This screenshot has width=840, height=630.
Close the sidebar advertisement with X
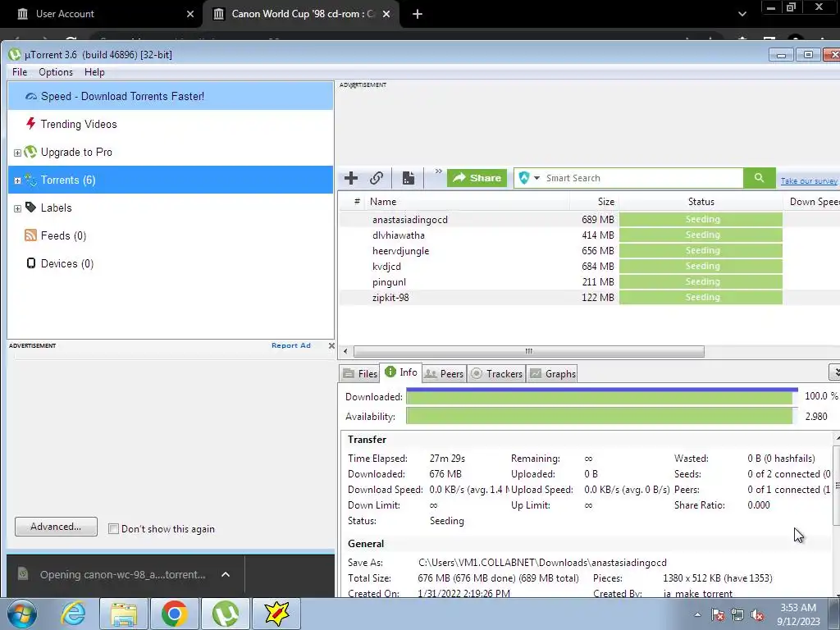tap(331, 345)
